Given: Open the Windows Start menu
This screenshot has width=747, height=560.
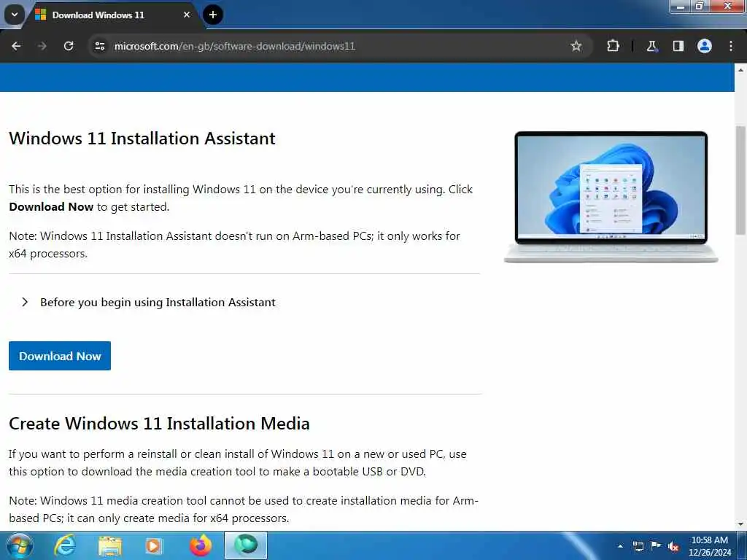Looking at the screenshot, I should pyautogui.click(x=19, y=546).
